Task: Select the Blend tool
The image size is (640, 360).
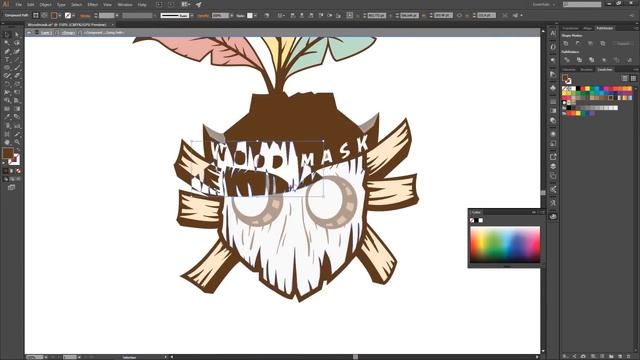Action: pyautogui.click(x=17, y=117)
